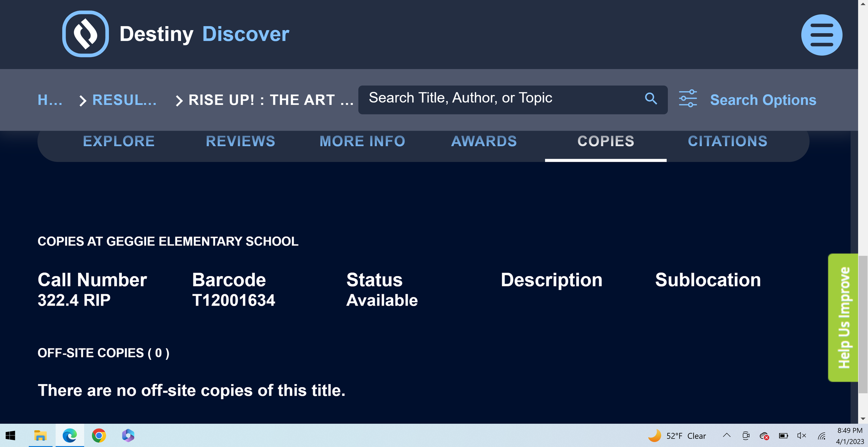Click the Microsoft Edge taskbar icon
The width and height of the screenshot is (868, 447).
[x=70, y=436]
